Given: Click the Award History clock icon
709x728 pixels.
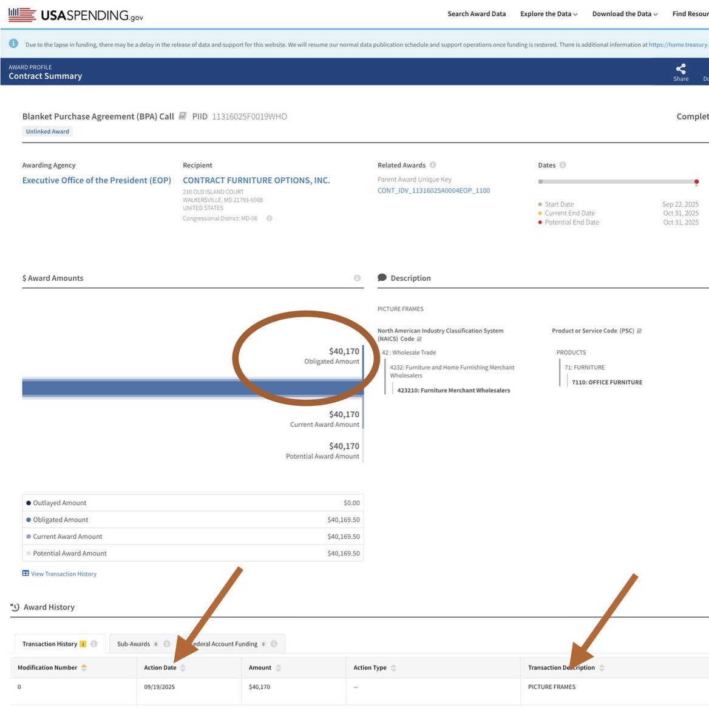Looking at the screenshot, I should 15,607.
